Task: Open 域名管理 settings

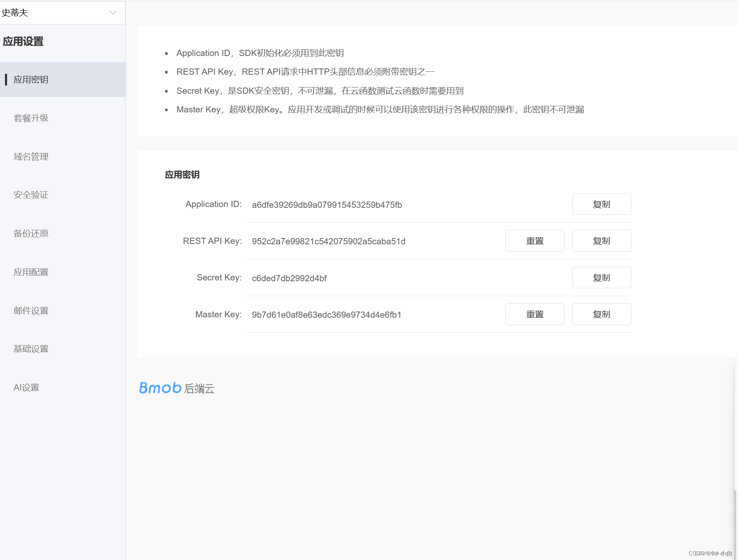Action: tap(30, 156)
